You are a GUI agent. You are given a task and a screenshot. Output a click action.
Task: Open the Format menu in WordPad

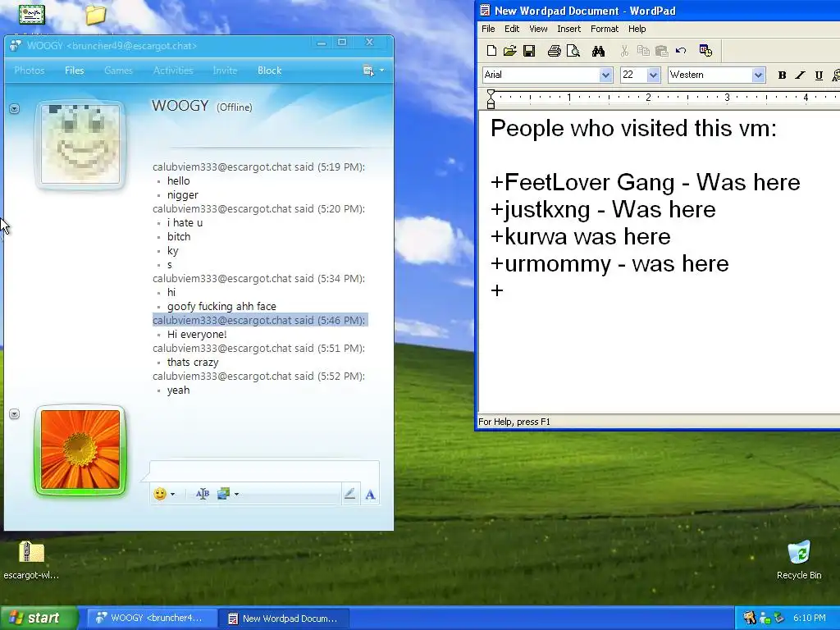pos(605,29)
